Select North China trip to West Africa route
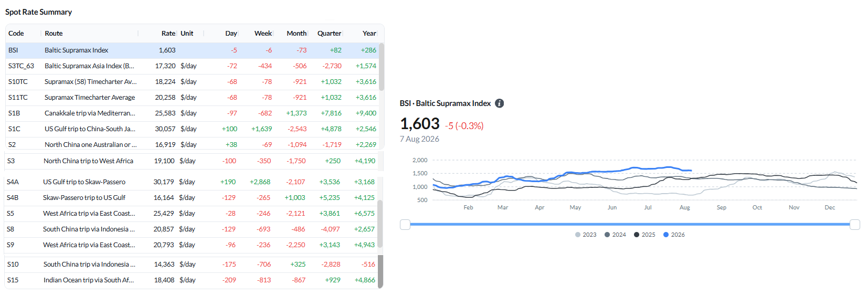Image resolution: width=868 pixels, height=296 pixels. pos(88,161)
